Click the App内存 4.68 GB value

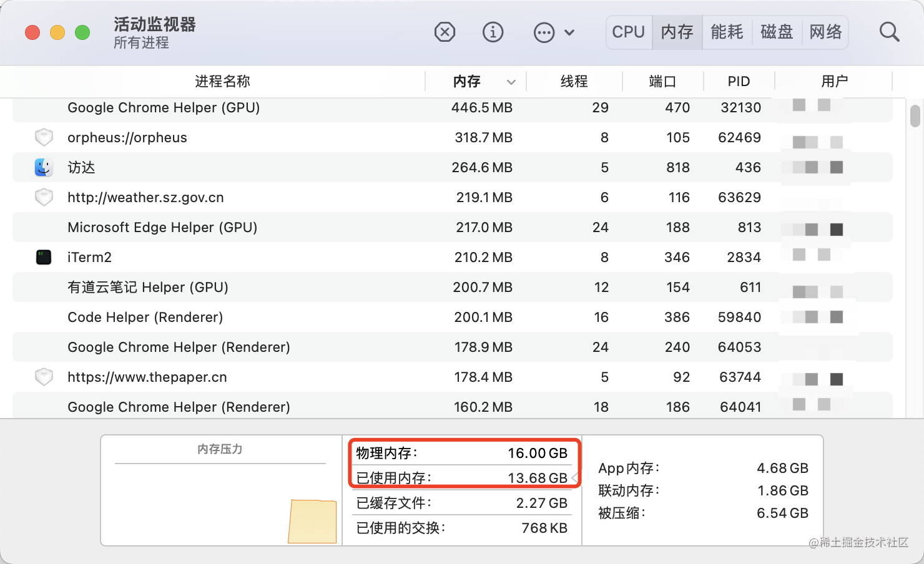tap(783, 468)
